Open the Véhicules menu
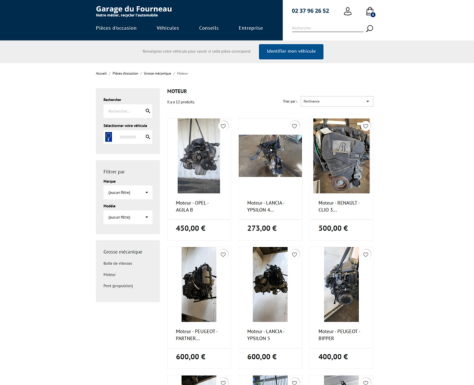Viewport: 474px width, 385px height. click(x=168, y=28)
